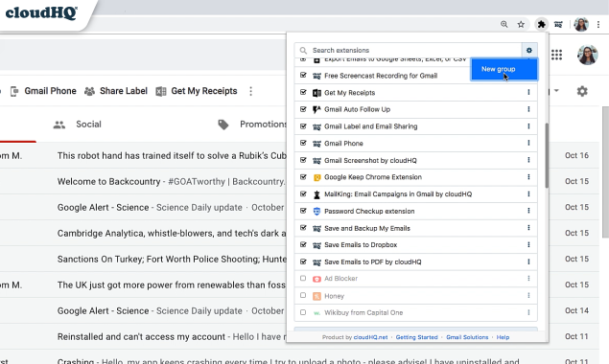Open options menu for Gmail Phone row
Screen dimensions: 609x364
click(x=528, y=143)
